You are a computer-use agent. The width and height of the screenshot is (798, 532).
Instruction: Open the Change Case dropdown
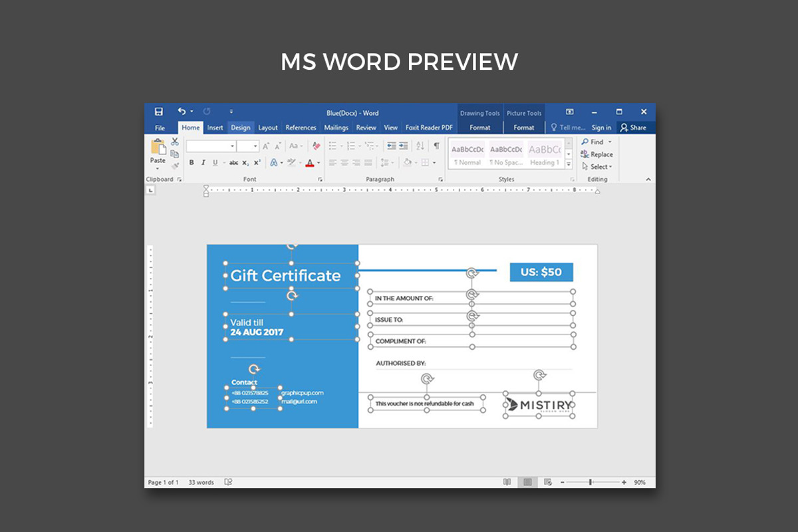pyautogui.click(x=295, y=146)
